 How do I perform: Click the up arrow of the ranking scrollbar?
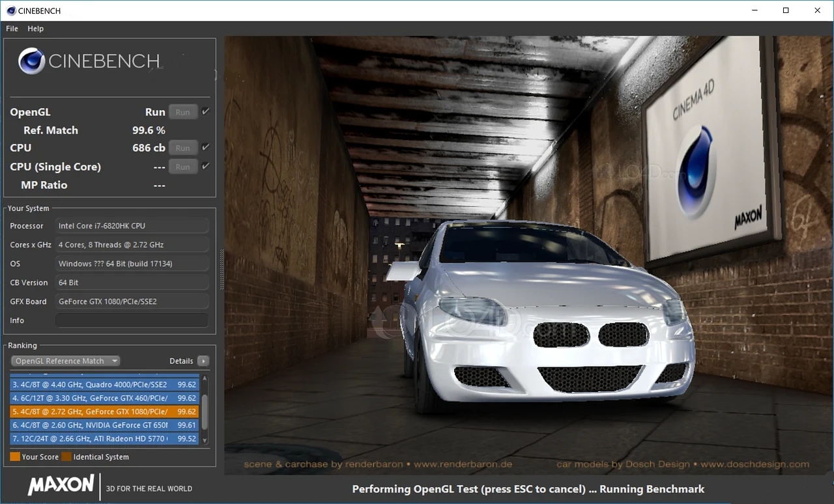tap(204, 377)
